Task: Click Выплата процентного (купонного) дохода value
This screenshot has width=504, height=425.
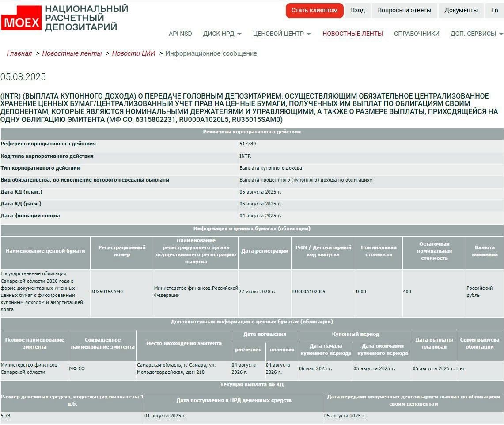Action: (306, 180)
